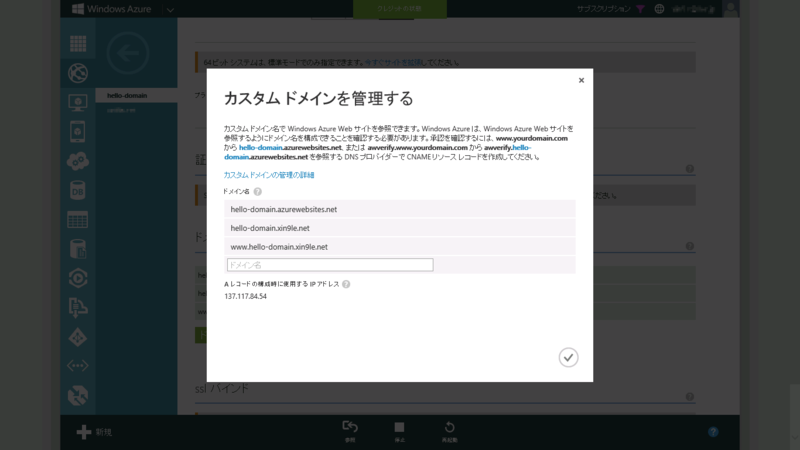This screenshot has height=450, width=800.
Task: Close the カスタム ドメインを管理する dialog
Action: coord(581,80)
